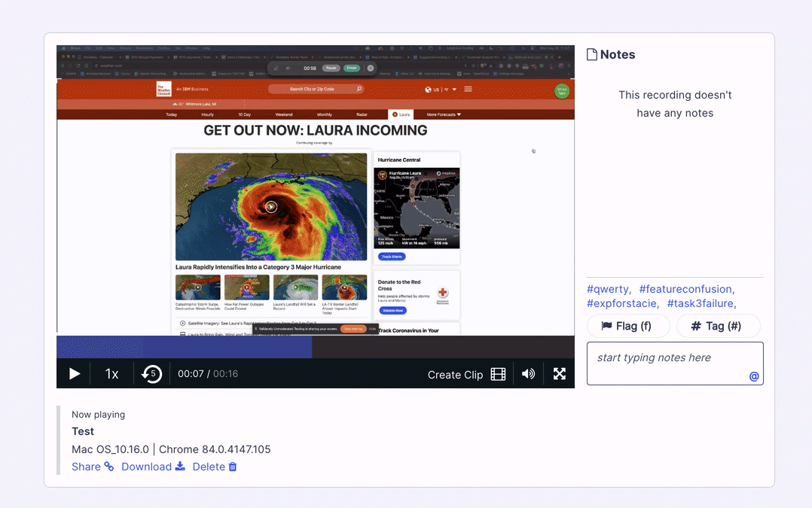Click the Tag (#) button

coord(719,326)
